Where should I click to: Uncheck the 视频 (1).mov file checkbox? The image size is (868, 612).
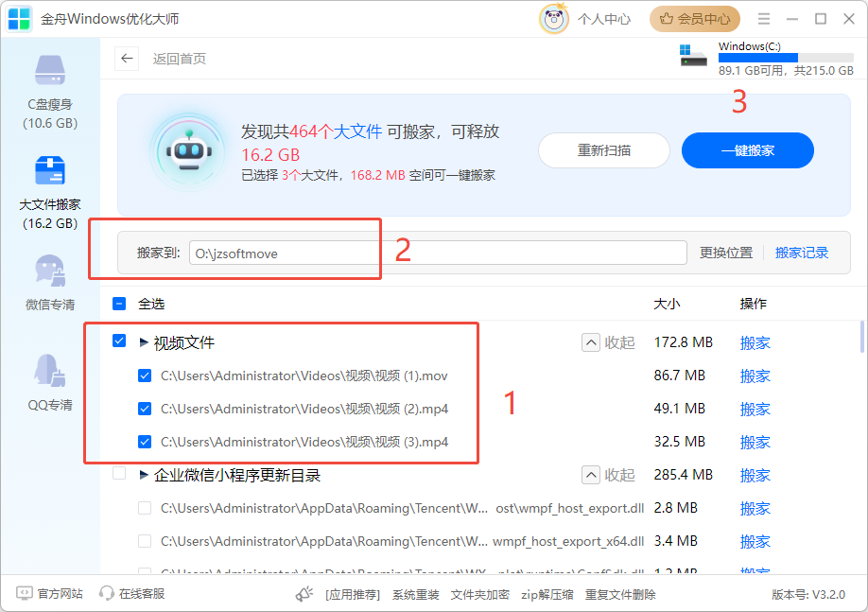point(145,376)
